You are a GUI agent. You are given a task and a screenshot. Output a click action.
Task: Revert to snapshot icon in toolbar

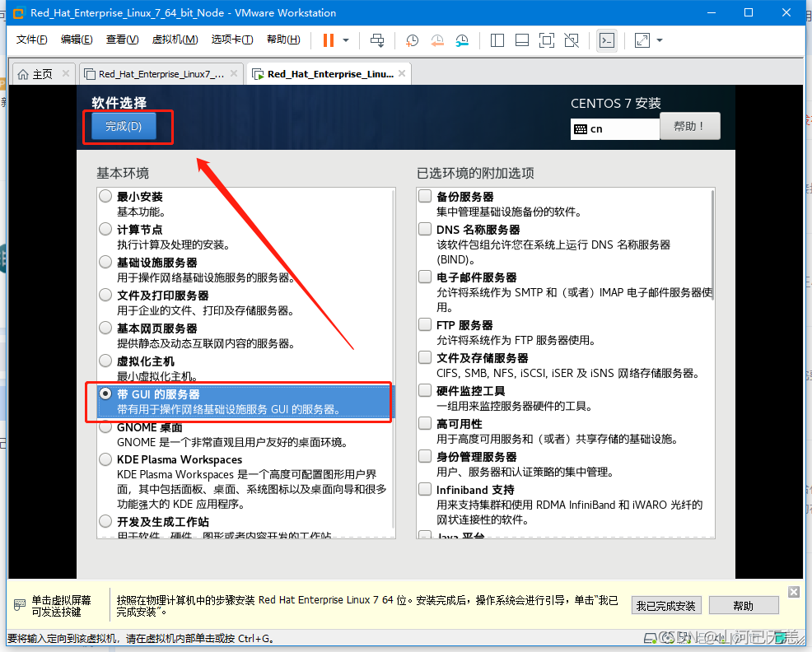(437, 40)
